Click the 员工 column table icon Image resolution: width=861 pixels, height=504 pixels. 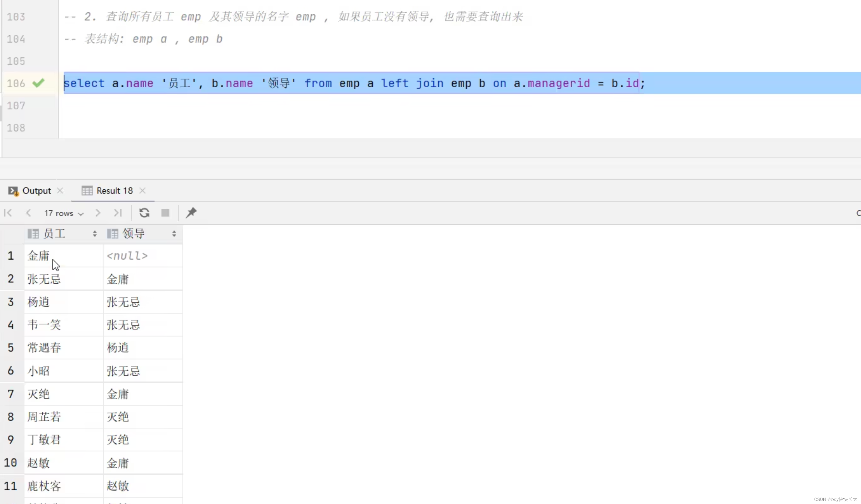pyautogui.click(x=33, y=234)
